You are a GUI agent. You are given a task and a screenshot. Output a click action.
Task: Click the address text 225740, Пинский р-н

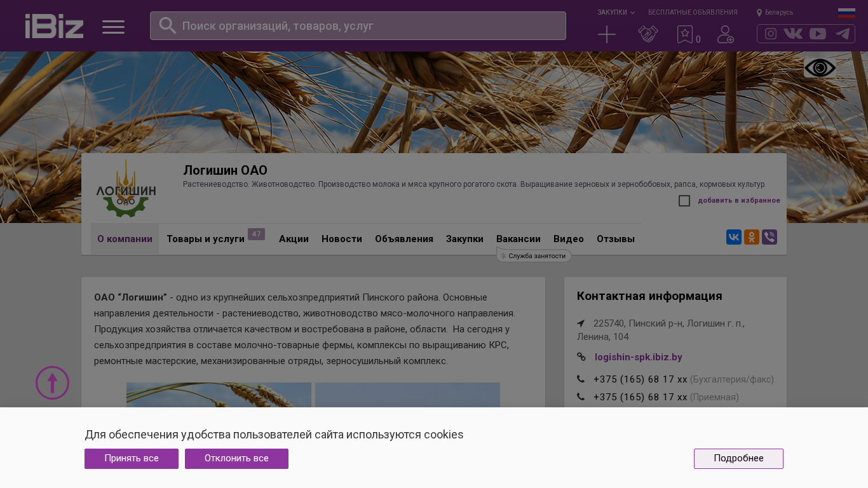pos(661,330)
